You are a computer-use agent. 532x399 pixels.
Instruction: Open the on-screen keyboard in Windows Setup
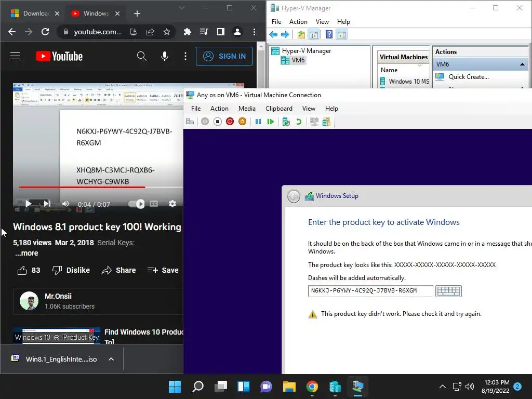448,291
